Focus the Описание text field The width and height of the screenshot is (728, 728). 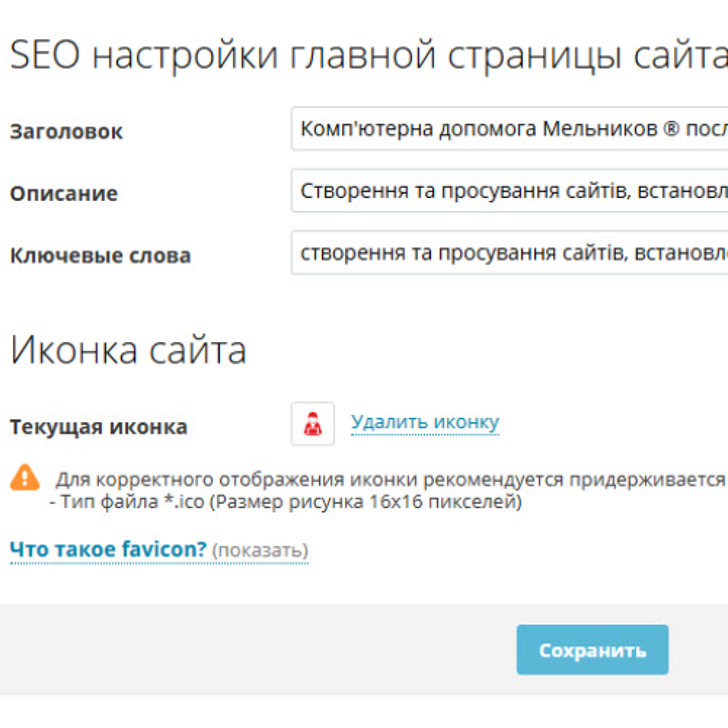coord(509,191)
